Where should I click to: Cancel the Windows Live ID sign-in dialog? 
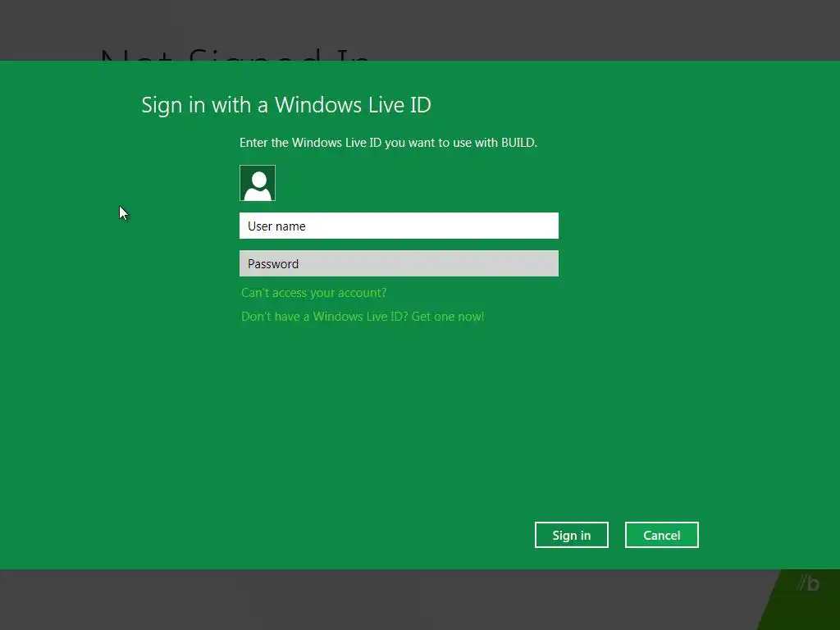coord(662,535)
